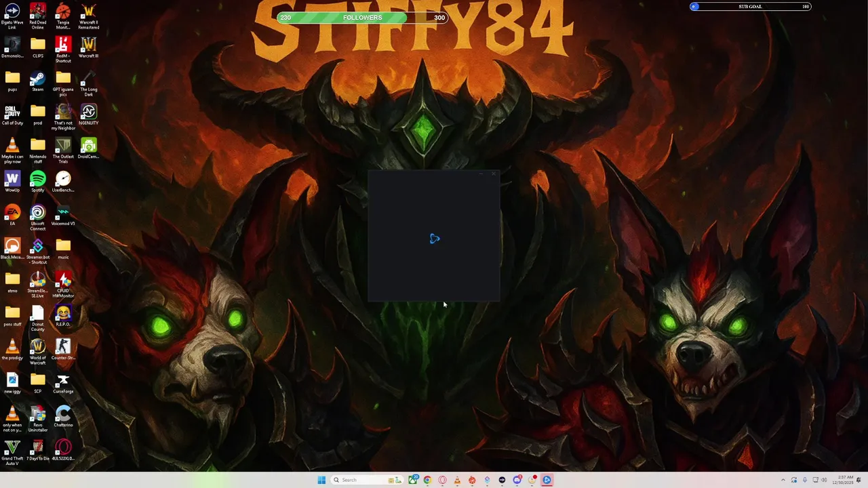Select Warcraft II Remastered desktop icon
The width and height of the screenshot is (868, 488).
point(89,16)
